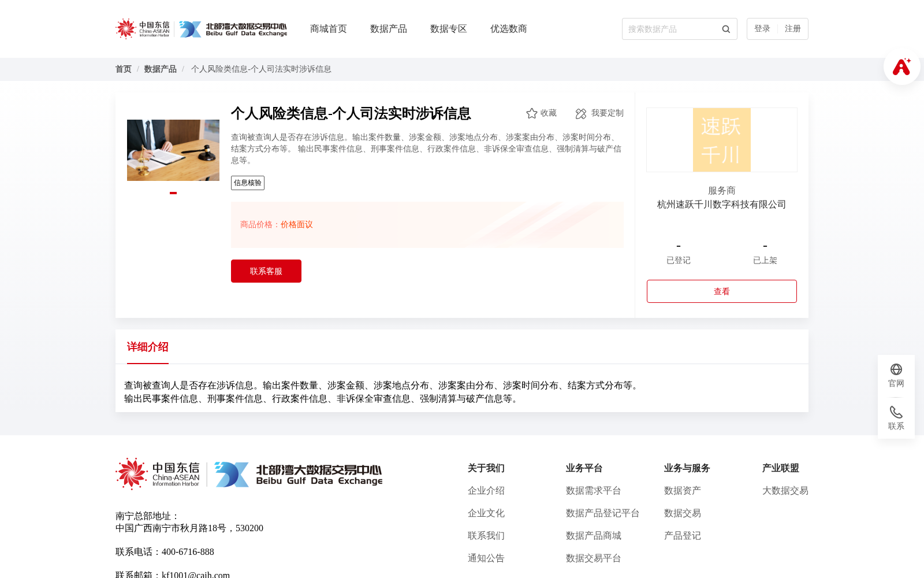Click the footer heading 关于我们

pyautogui.click(x=486, y=468)
